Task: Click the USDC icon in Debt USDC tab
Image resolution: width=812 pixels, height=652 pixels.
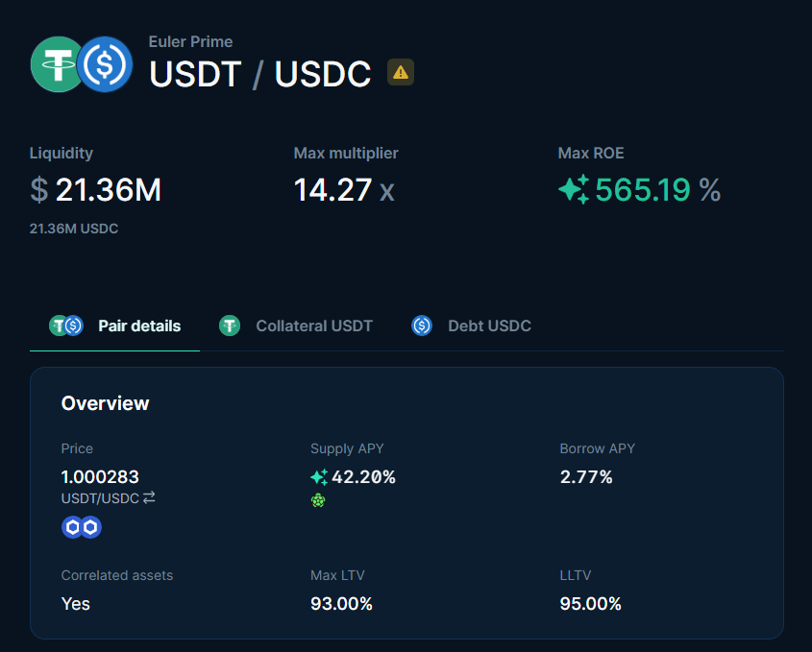Action: coord(422,326)
